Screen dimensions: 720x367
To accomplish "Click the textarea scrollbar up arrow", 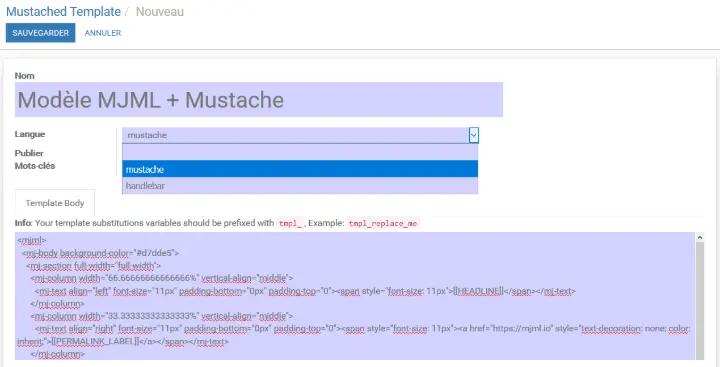I will pos(700,237).
